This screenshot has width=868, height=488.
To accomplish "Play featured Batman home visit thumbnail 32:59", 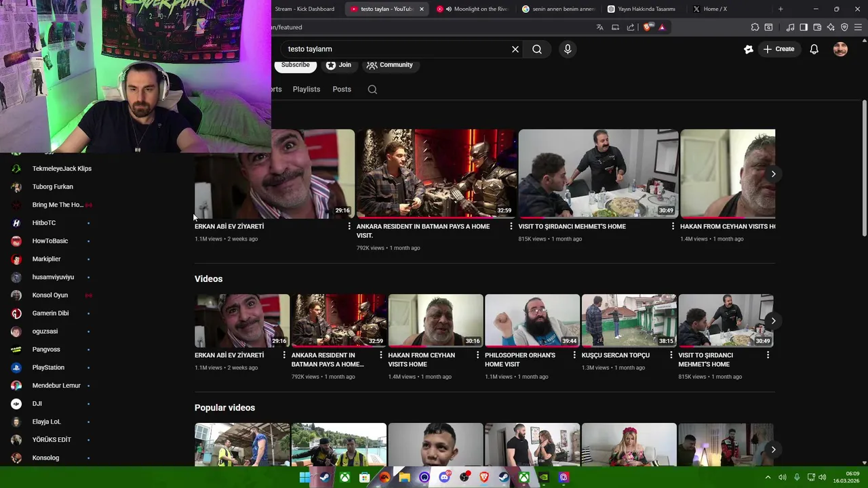I will (435, 174).
